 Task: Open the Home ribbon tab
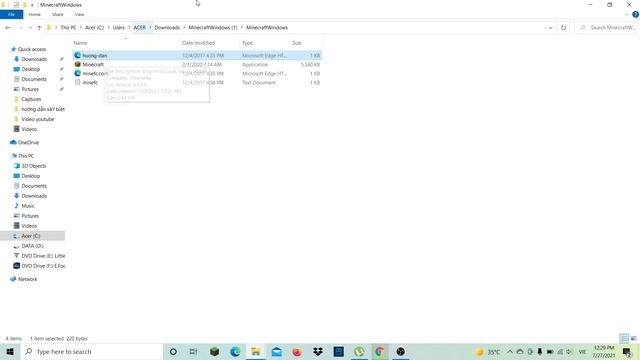pyautogui.click(x=35, y=14)
